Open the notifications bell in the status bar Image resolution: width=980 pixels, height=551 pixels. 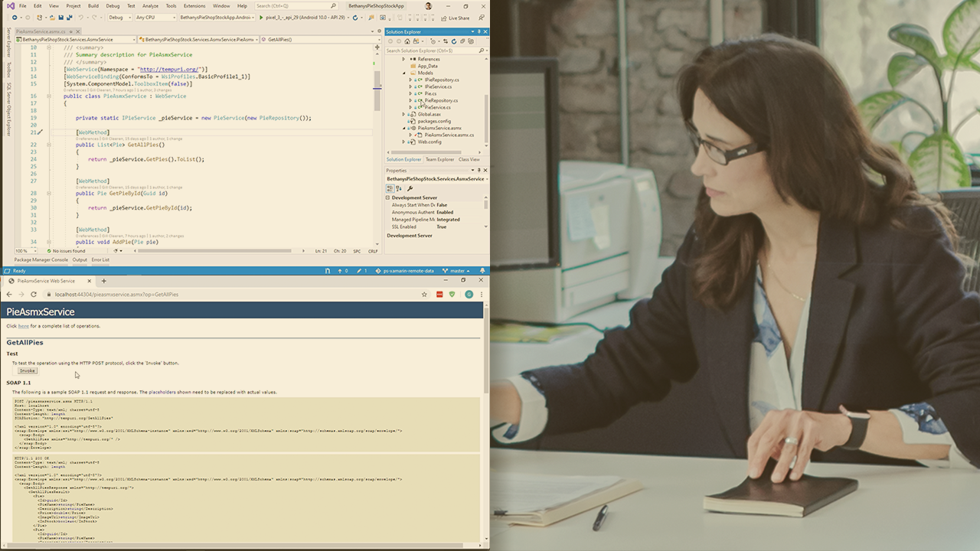(482, 271)
